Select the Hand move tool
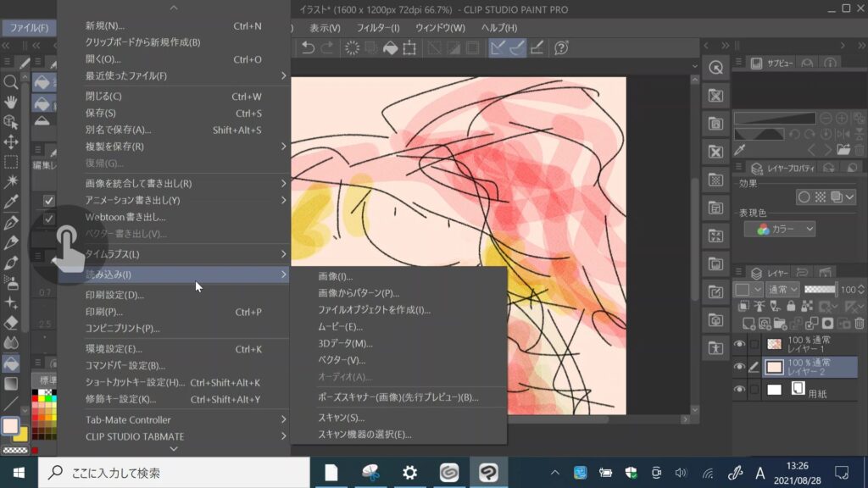 [x=10, y=103]
